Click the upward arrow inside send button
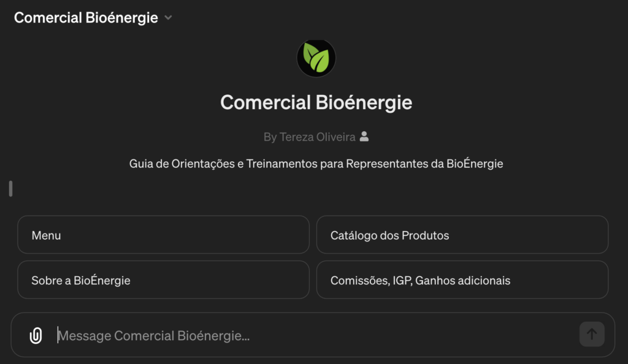This screenshot has width=628, height=364. (592, 334)
